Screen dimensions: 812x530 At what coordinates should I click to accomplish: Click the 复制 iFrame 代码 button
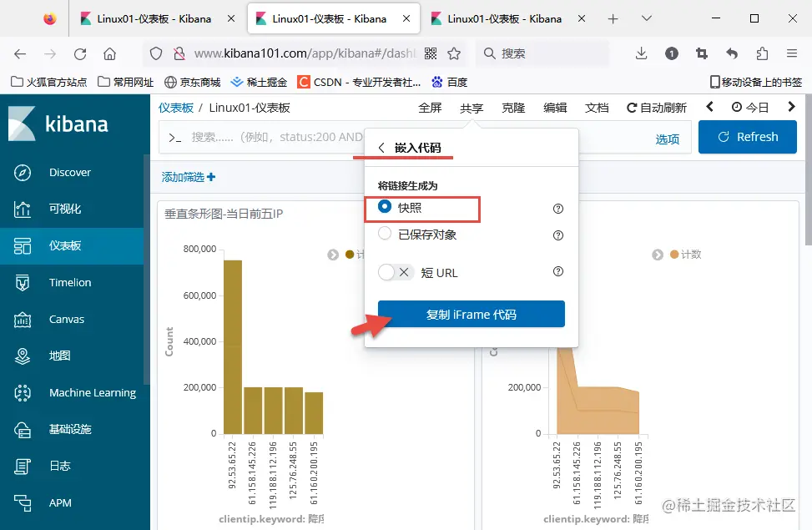point(472,314)
